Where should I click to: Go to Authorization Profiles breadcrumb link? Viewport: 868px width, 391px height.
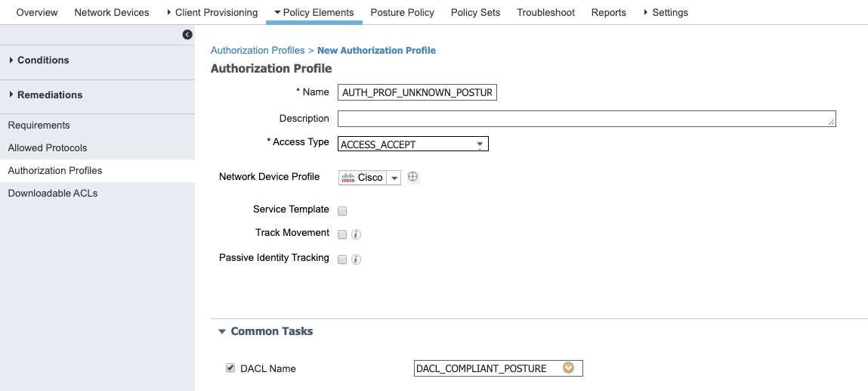258,50
